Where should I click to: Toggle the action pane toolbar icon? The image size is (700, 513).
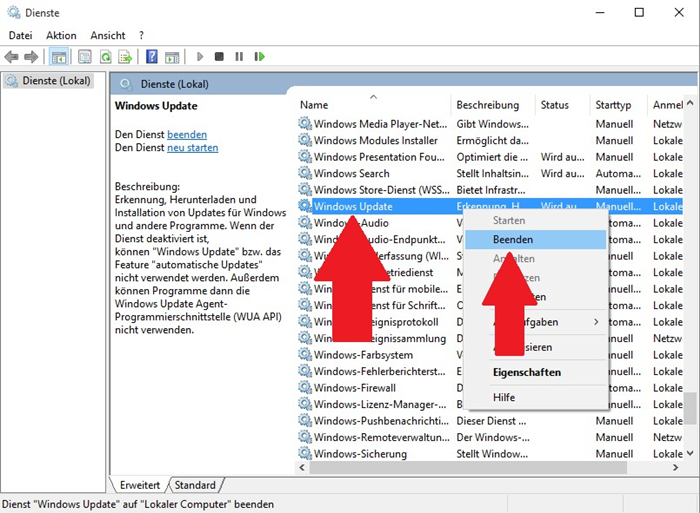[172, 57]
